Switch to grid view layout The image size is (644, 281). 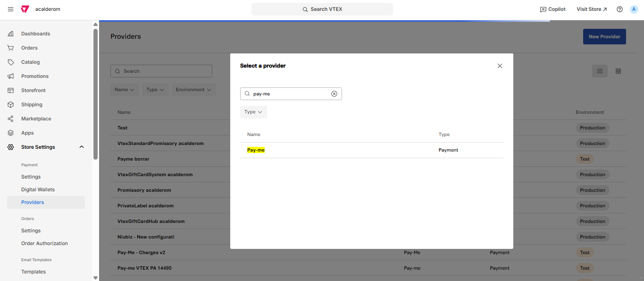618,71
